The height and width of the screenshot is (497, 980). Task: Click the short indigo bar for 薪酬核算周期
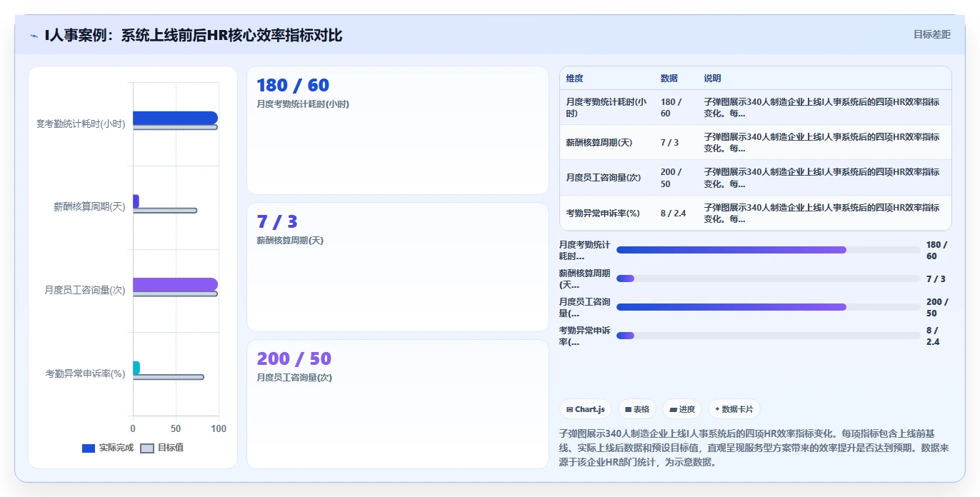tap(136, 201)
